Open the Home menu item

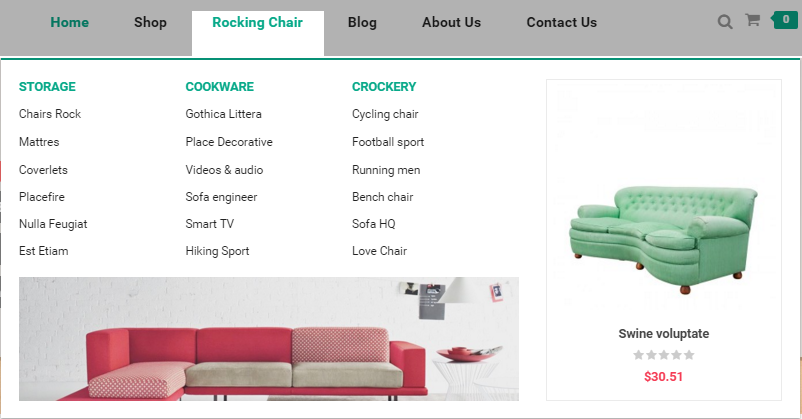click(x=69, y=22)
